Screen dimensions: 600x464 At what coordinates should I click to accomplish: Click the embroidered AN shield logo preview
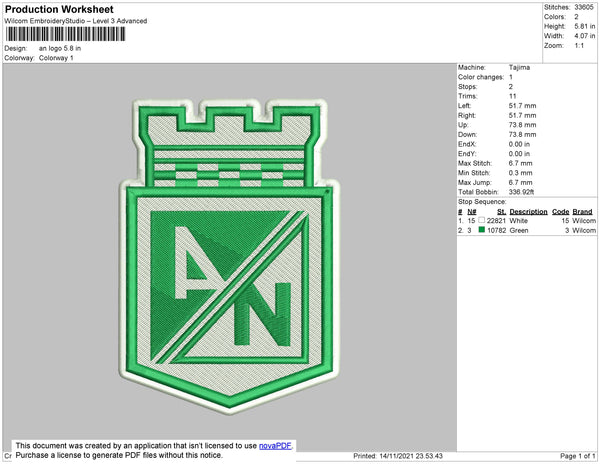pos(230,257)
